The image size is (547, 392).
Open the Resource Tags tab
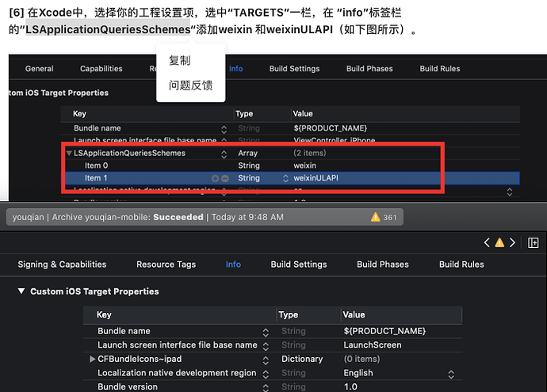click(166, 265)
